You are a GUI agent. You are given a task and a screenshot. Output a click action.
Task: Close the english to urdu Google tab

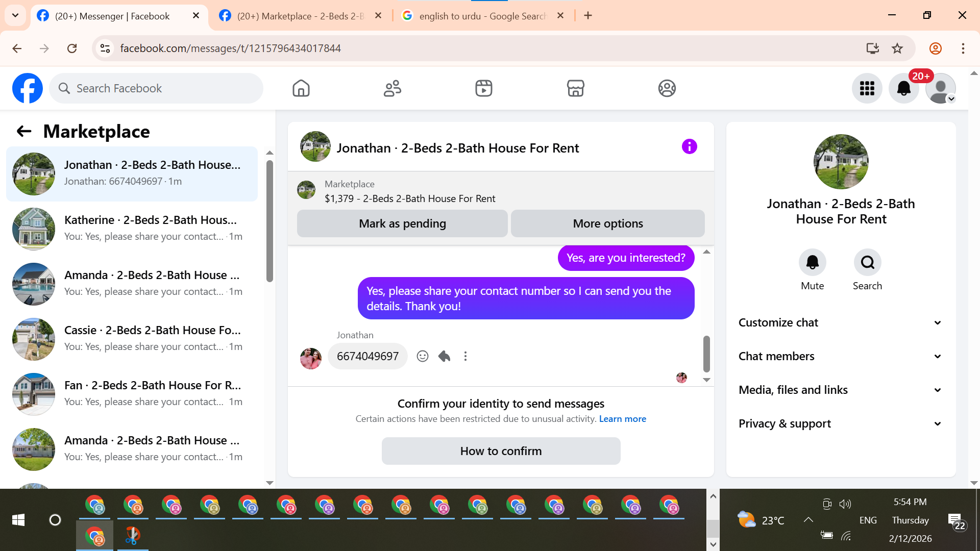point(560,16)
